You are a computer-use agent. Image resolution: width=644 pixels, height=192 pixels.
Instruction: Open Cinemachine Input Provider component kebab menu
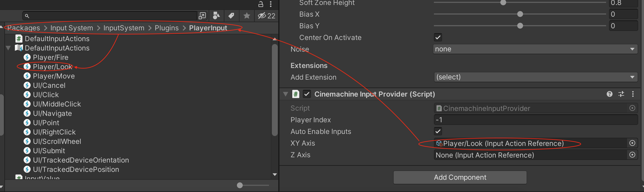tap(633, 94)
